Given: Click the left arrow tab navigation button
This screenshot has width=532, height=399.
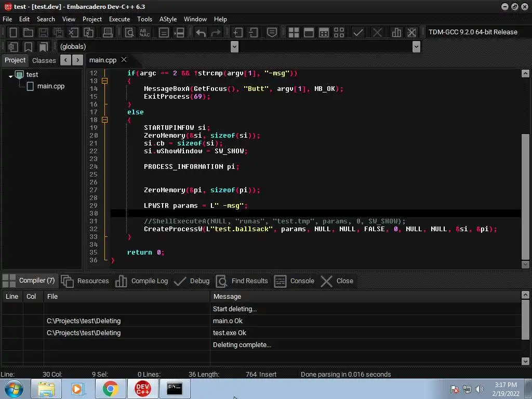Looking at the screenshot, I should (66, 60).
